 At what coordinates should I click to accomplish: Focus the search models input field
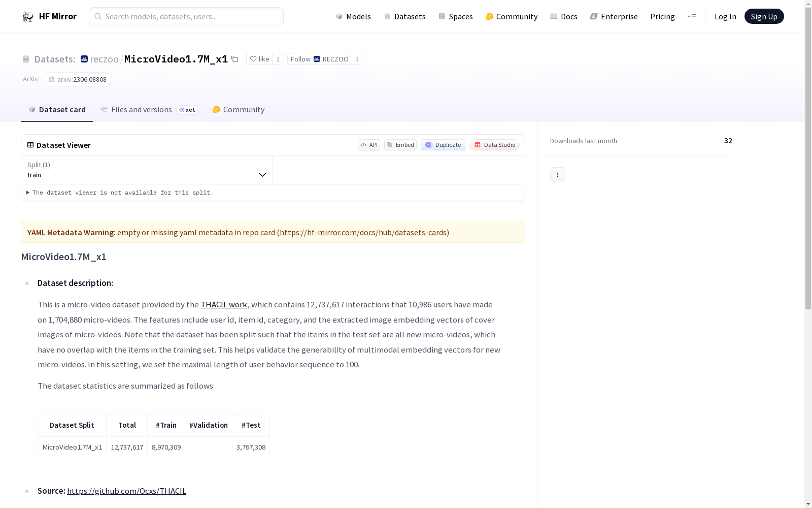click(x=186, y=16)
